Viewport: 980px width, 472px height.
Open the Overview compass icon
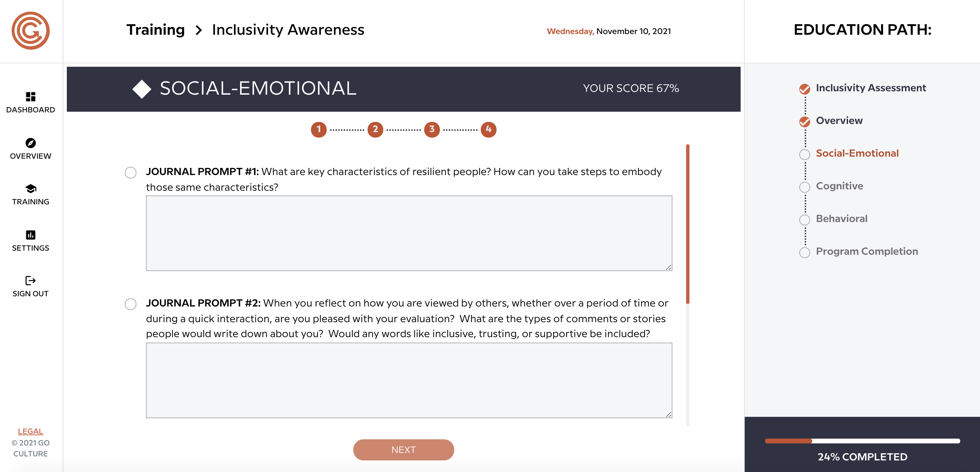[x=30, y=143]
